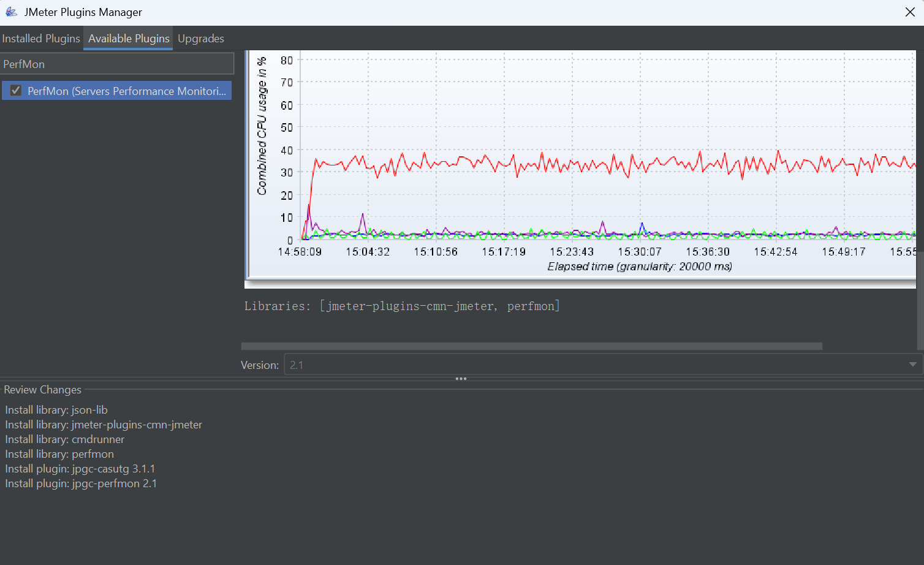Click the three-dot split pane divider handle
Image resolution: width=924 pixels, height=565 pixels.
point(461,379)
